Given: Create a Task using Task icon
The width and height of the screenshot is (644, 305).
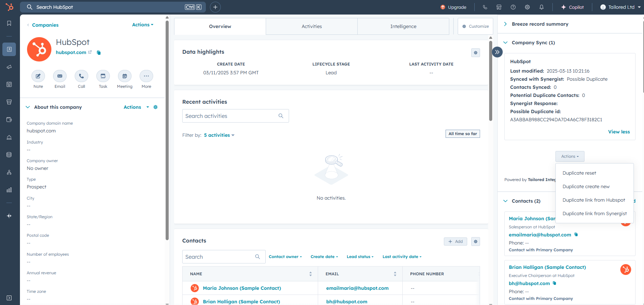Looking at the screenshot, I should pyautogui.click(x=103, y=76).
